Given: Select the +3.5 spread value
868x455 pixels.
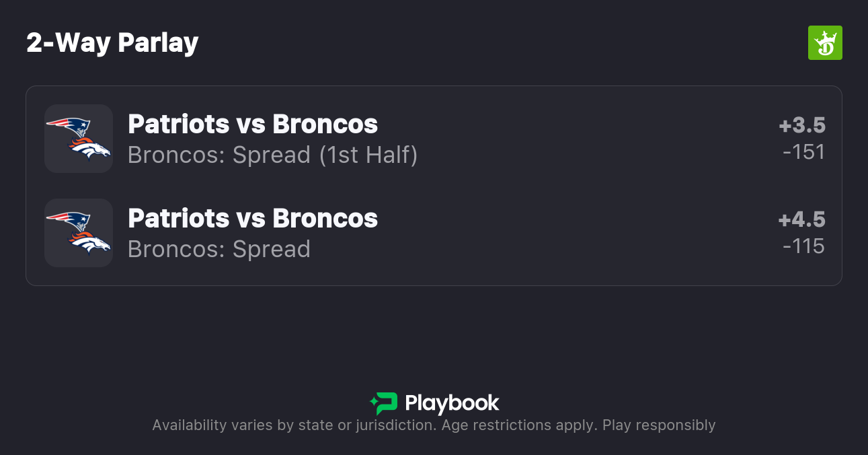Looking at the screenshot, I should [x=801, y=125].
